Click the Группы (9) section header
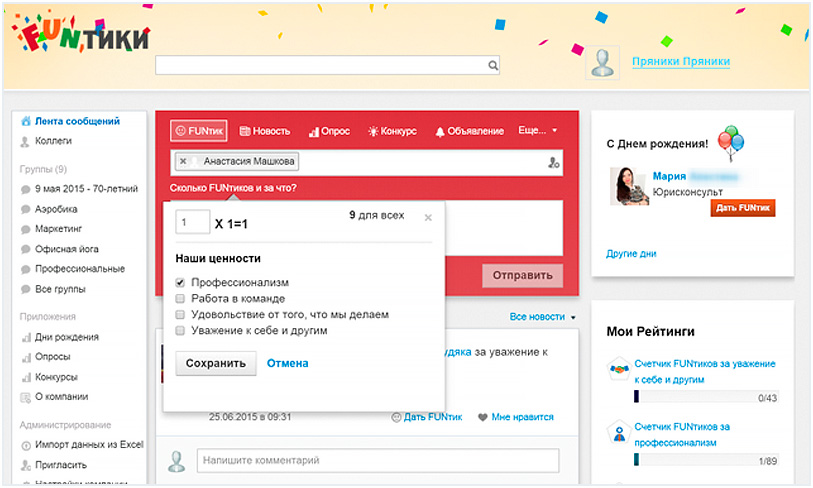The image size is (813, 488). click(x=43, y=169)
